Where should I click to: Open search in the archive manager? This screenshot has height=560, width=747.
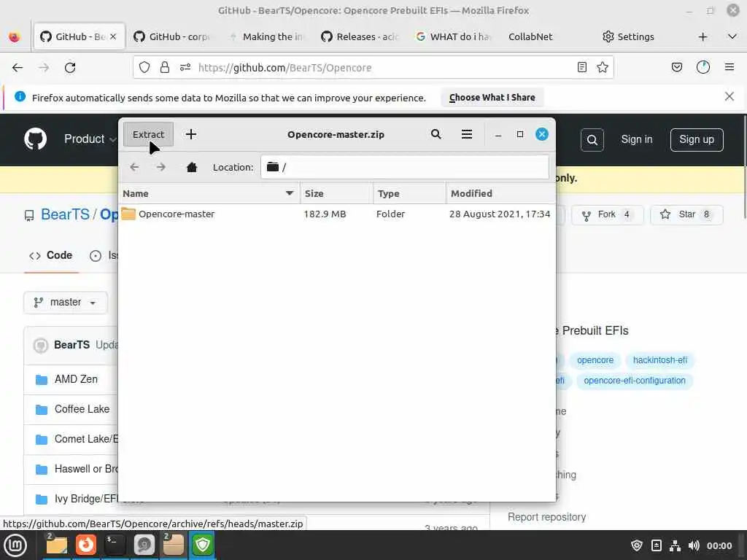point(436,134)
